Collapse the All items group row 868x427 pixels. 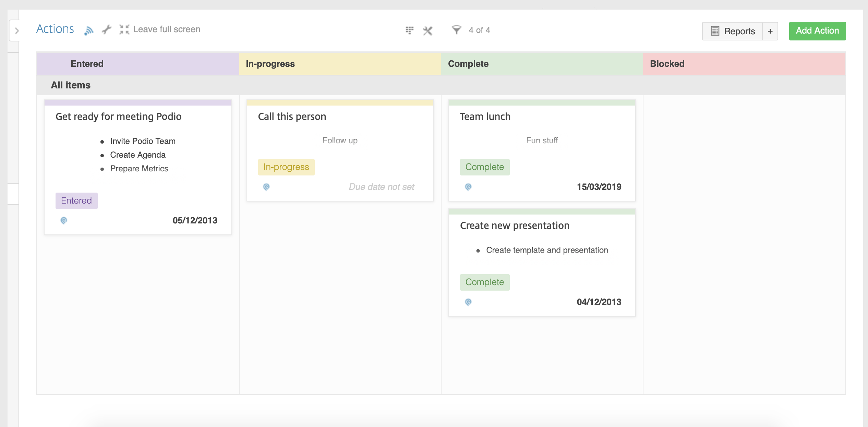[x=71, y=85]
